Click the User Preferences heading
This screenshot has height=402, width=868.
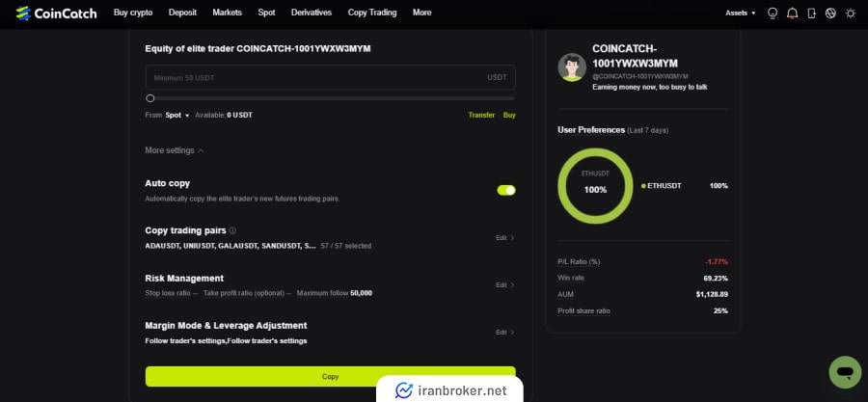[x=591, y=130]
